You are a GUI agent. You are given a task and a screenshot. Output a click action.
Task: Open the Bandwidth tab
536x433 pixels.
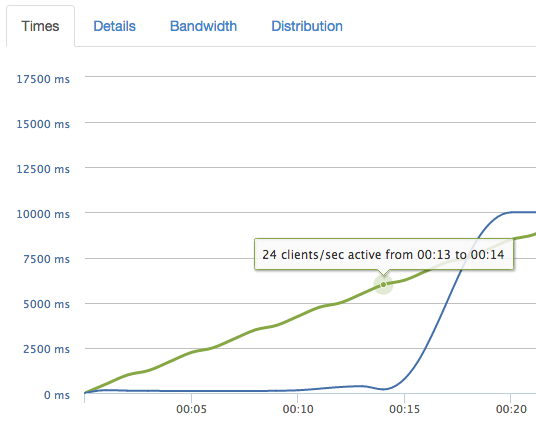[x=203, y=26]
